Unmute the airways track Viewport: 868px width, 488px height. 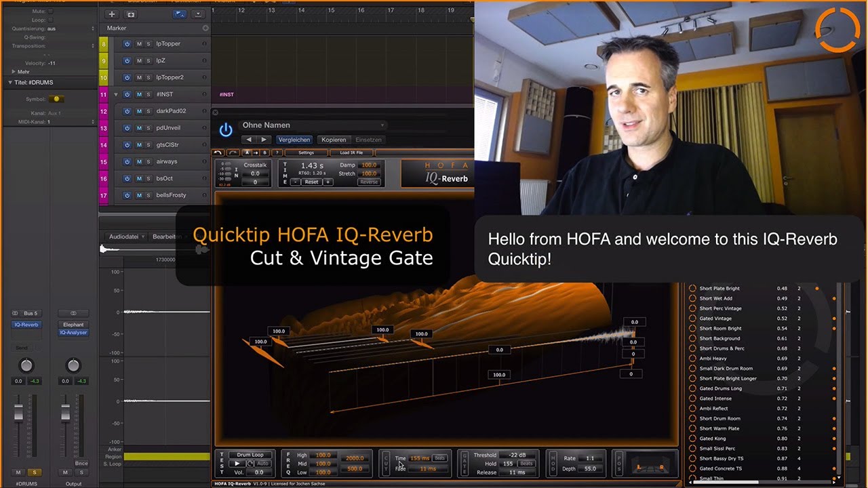pyautogui.click(x=139, y=162)
